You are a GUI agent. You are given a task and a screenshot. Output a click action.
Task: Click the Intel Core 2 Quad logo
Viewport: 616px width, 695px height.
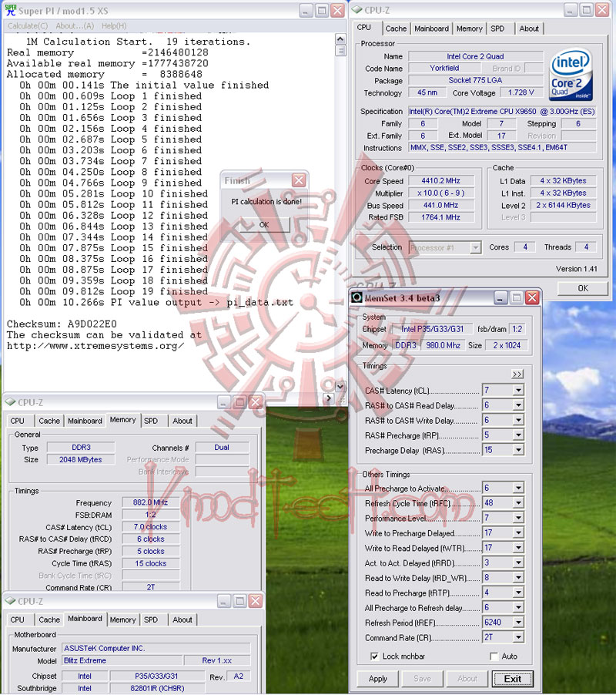point(571,75)
